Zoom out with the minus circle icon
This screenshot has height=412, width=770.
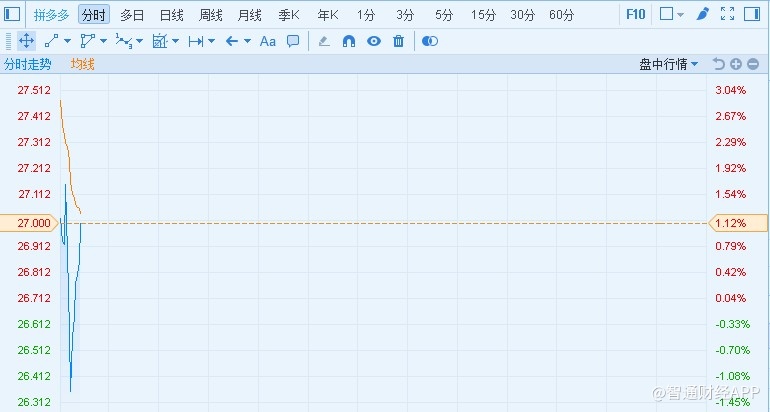coord(753,64)
